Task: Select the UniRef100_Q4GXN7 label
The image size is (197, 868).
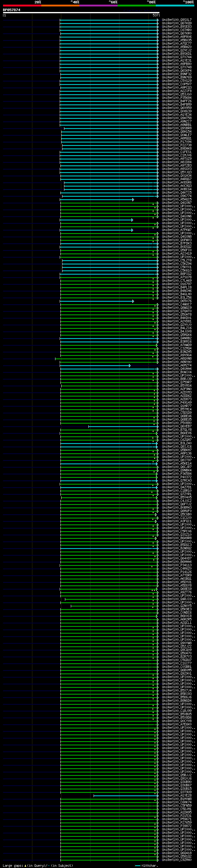Action: 177,203
